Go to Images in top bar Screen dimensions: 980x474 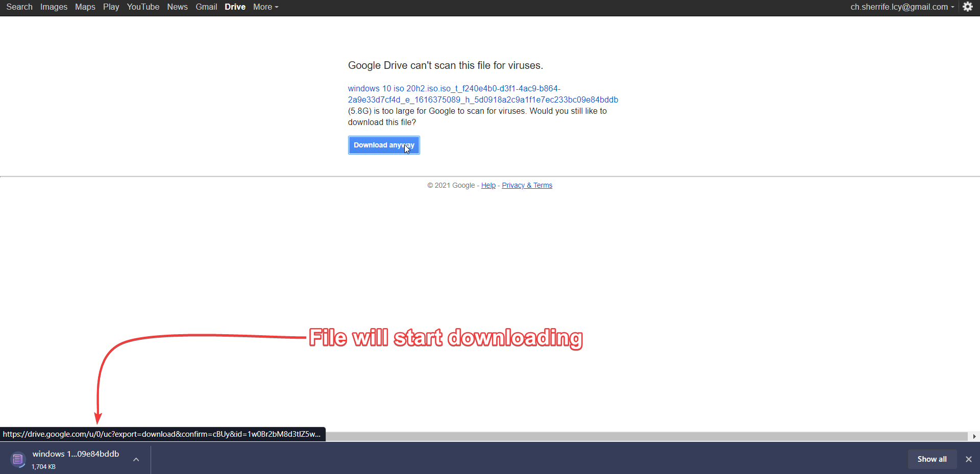tap(54, 7)
